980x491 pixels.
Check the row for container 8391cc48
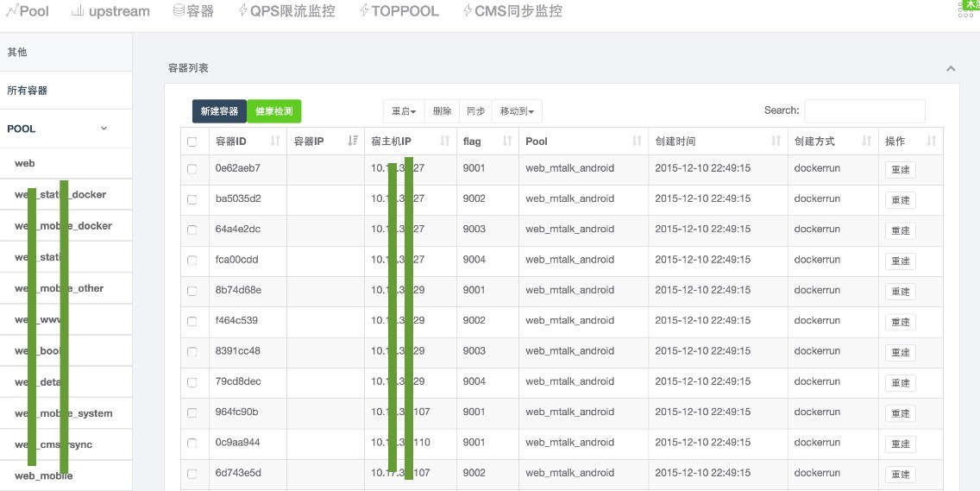[x=192, y=351]
